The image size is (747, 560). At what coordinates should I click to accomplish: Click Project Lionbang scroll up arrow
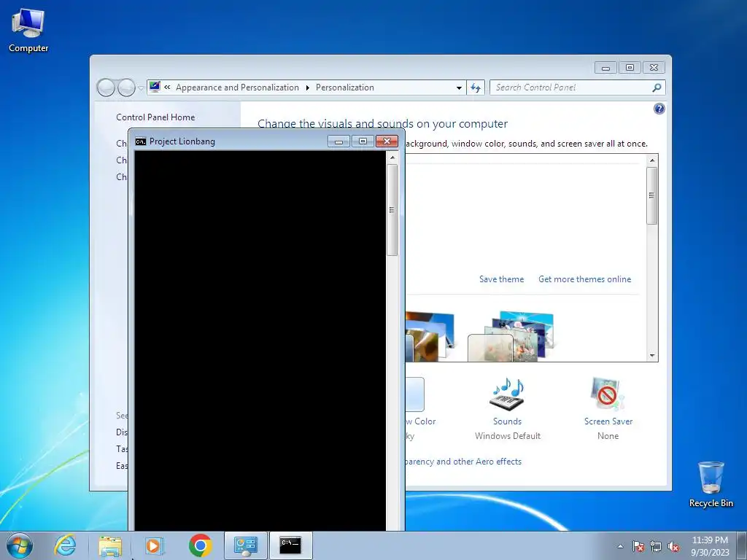392,157
